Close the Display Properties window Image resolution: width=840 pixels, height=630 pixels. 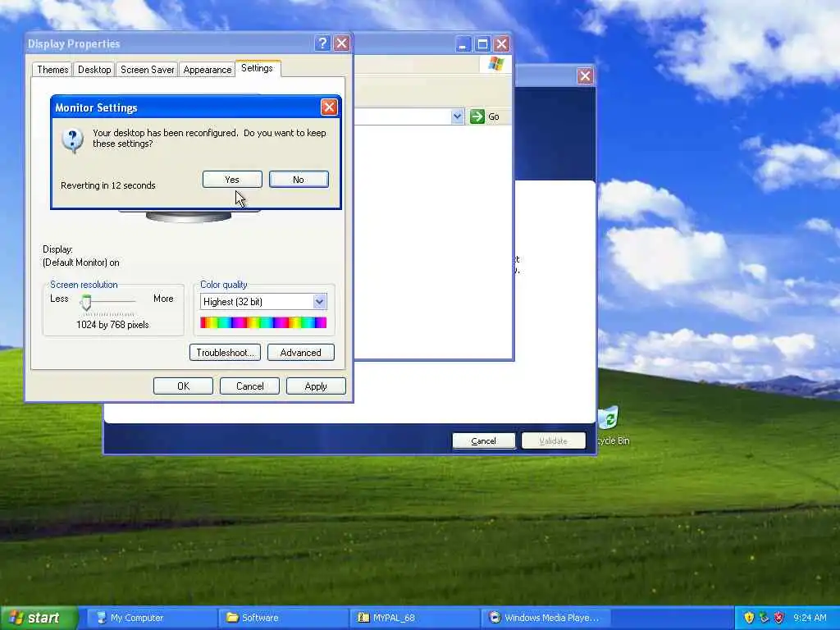pyautogui.click(x=342, y=43)
